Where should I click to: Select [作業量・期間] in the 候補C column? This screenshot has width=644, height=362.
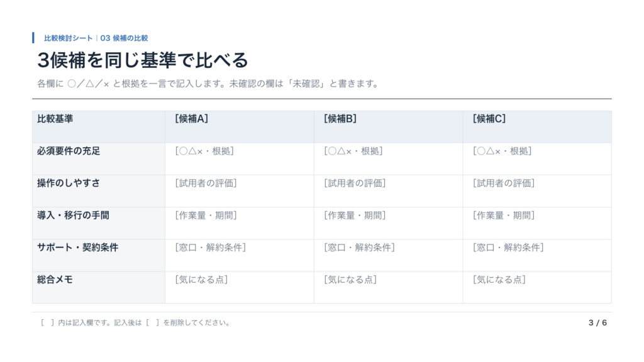504,216
